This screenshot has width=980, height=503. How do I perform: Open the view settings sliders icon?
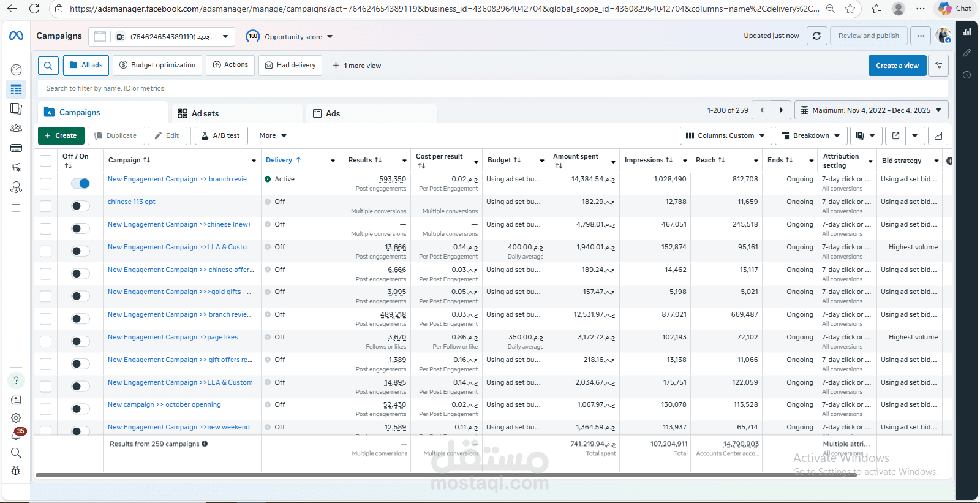coord(938,66)
